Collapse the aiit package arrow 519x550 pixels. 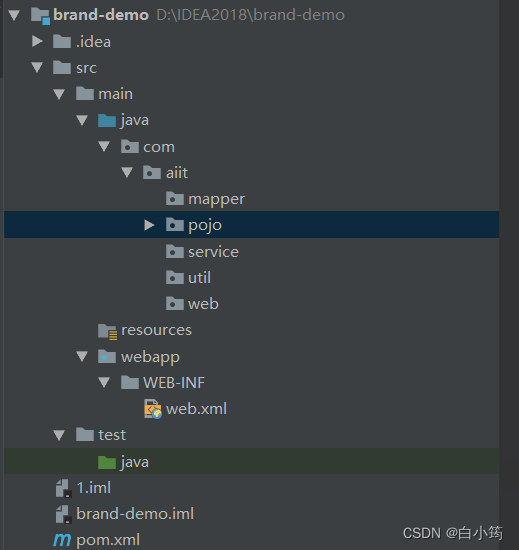point(127,172)
